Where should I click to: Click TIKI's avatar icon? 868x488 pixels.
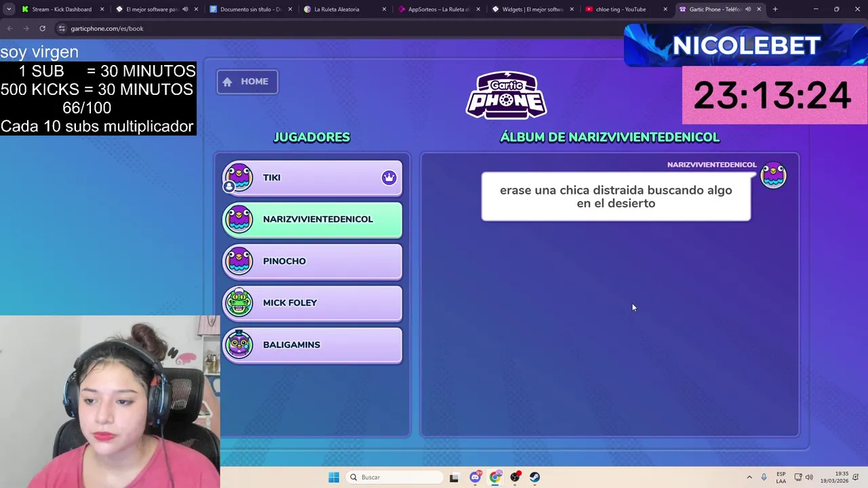pos(239,177)
